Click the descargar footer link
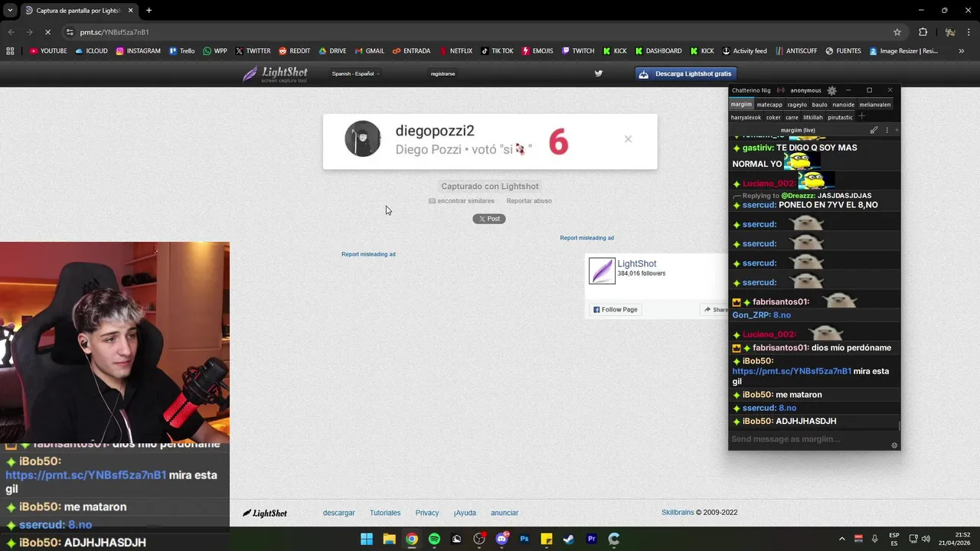The height and width of the screenshot is (551, 980). pyautogui.click(x=339, y=513)
